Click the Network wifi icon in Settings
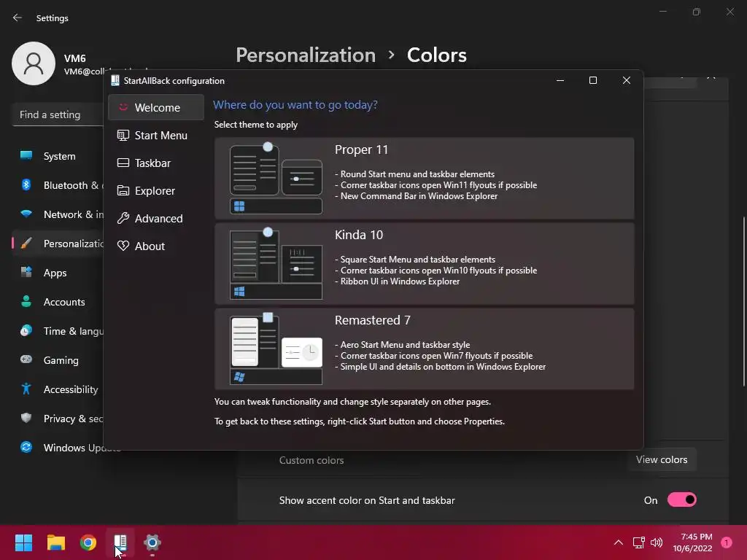This screenshot has height=560, width=747. tap(26, 214)
